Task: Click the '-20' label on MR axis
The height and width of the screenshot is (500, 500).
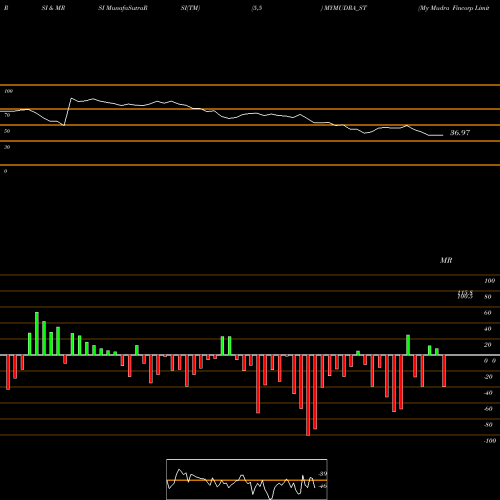Action: (x=488, y=377)
